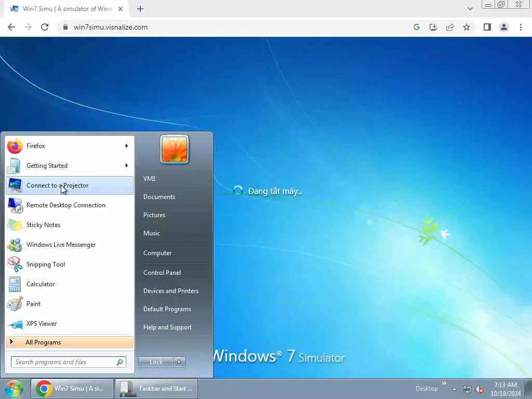Click the Remote Desktop Connection label
This screenshot has width=532, height=399.
[66, 205]
